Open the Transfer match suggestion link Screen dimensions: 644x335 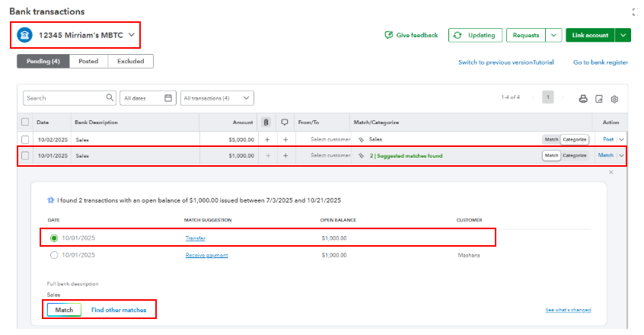click(x=195, y=238)
